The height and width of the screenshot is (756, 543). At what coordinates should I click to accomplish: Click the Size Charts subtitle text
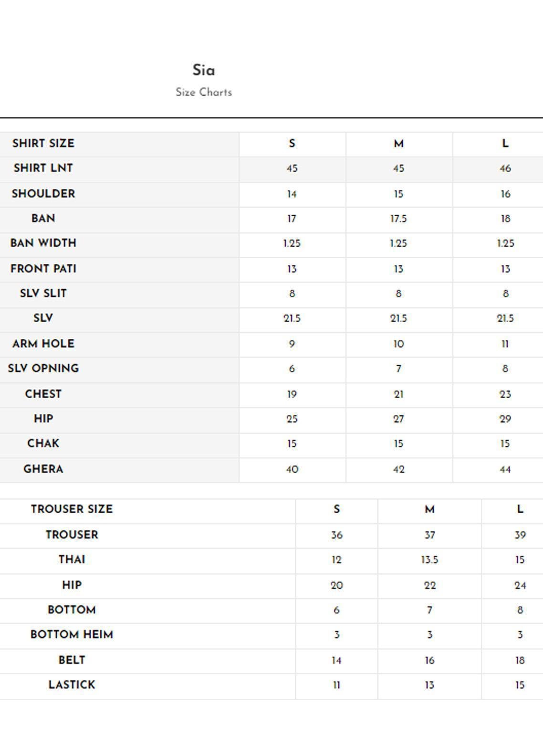[204, 92]
